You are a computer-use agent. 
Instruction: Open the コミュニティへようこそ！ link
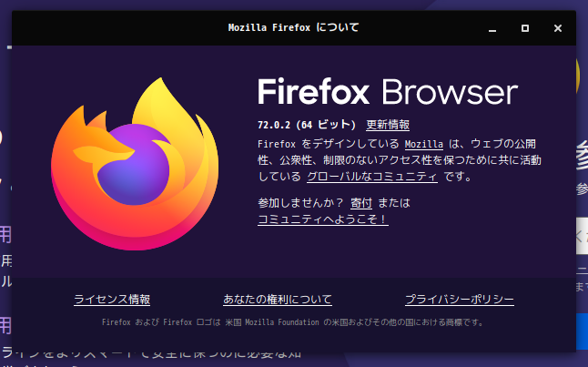coord(323,219)
